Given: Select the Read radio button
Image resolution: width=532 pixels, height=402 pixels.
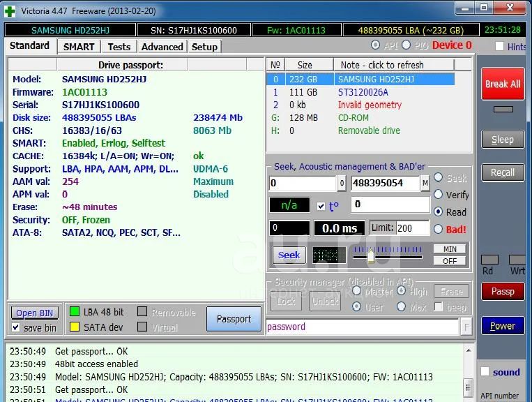Looking at the screenshot, I should coord(438,212).
